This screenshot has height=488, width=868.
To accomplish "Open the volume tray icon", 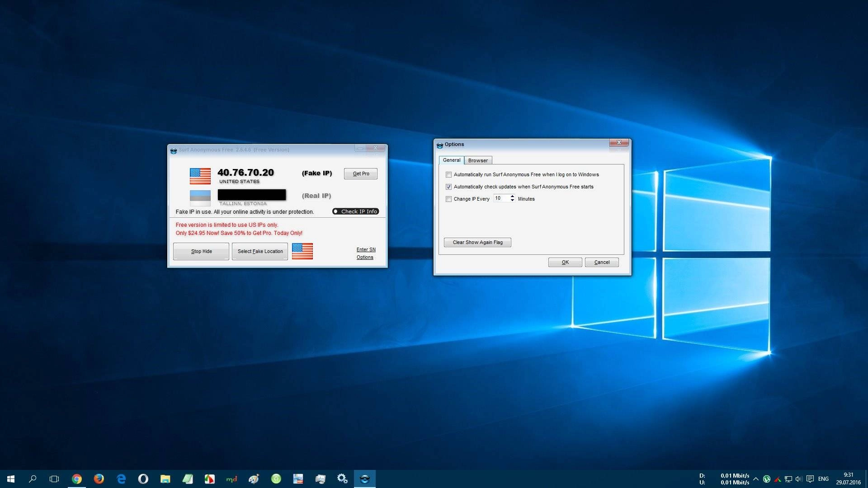I will point(799,479).
